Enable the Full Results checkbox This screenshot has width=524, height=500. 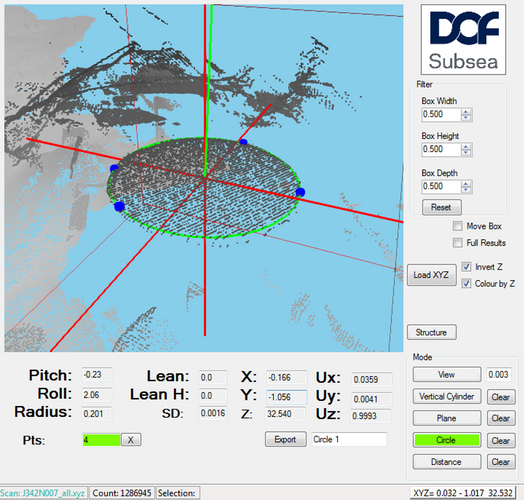[457, 243]
